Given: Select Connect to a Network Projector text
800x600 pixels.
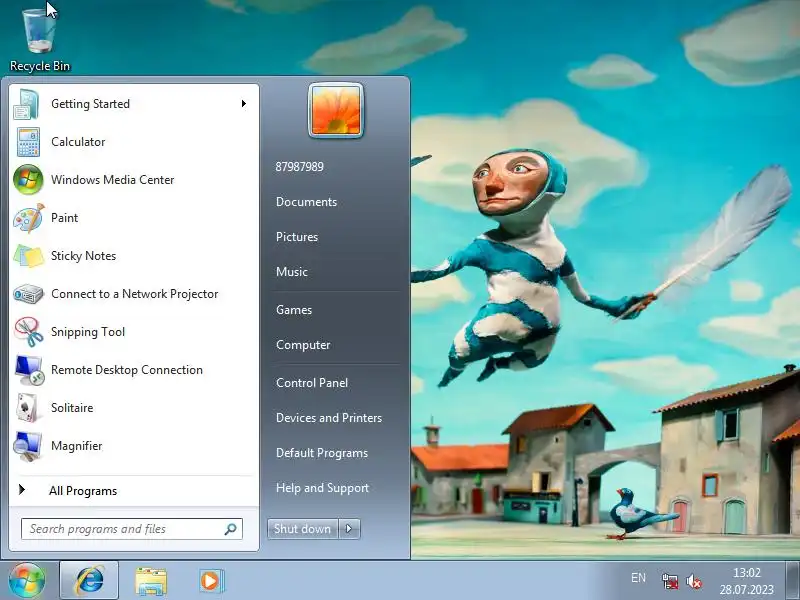Looking at the screenshot, I should tap(135, 294).
